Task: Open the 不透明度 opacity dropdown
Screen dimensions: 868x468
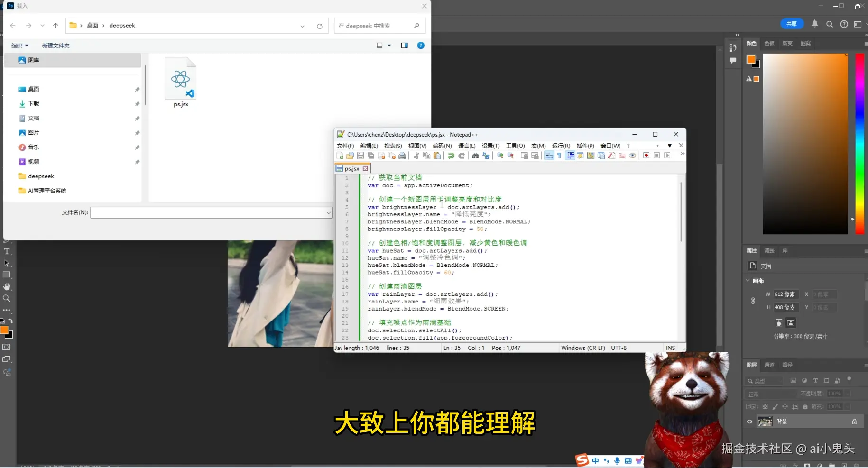Action: (x=846, y=393)
